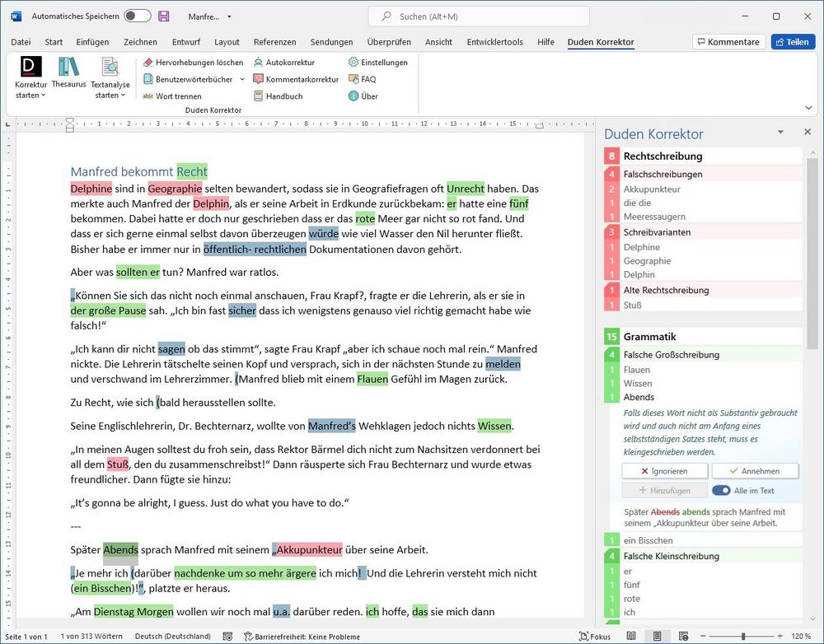
Task: Click the 120 % zoom level
Action: coord(801,637)
